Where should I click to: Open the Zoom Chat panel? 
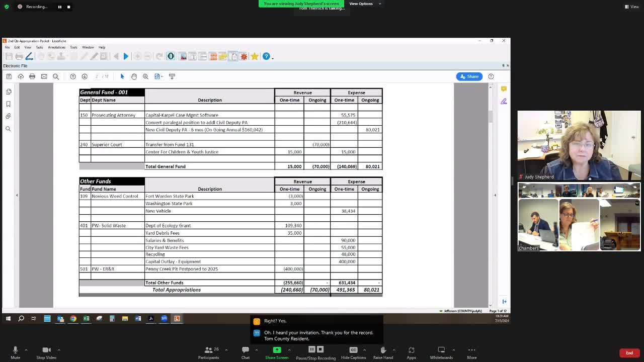click(x=245, y=352)
